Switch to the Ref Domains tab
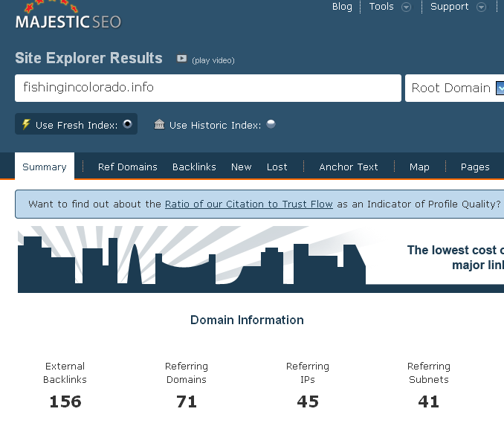The width and height of the screenshot is (504, 429). (128, 167)
